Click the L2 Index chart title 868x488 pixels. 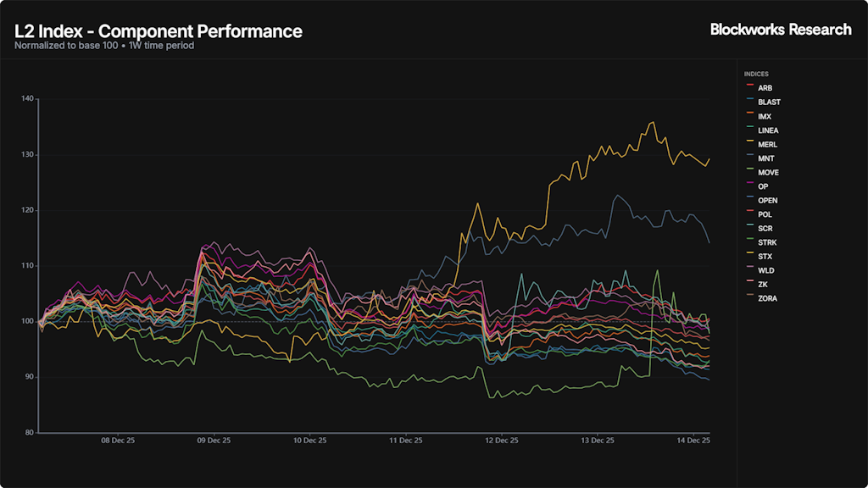tap(159, 32)
